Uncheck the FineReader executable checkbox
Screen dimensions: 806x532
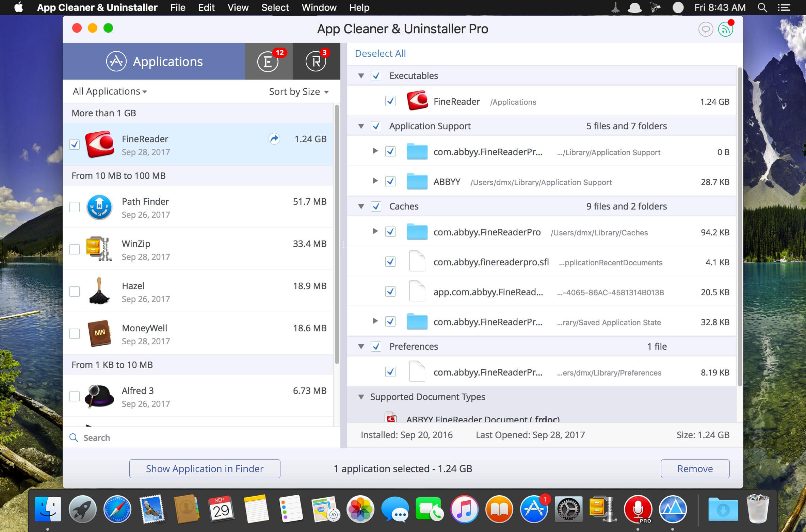[390, 101]
